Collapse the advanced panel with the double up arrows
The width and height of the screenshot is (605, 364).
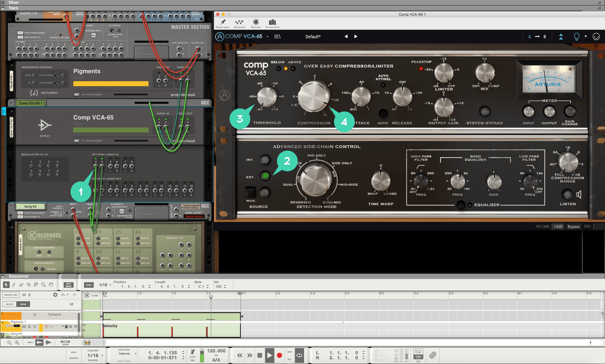pos(561,37)
